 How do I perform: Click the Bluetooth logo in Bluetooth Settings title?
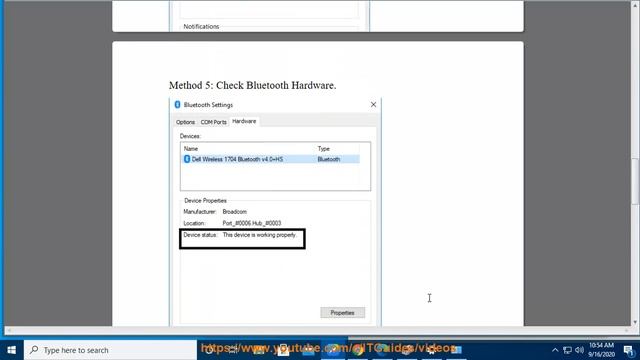(178, 105)
